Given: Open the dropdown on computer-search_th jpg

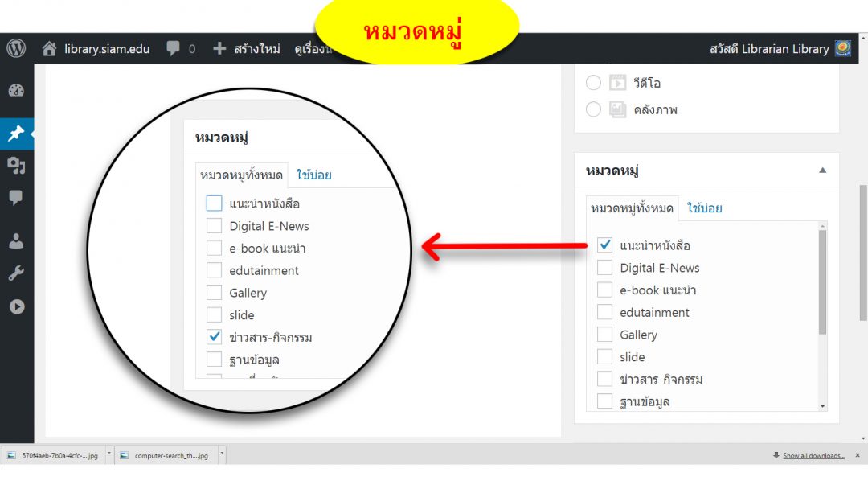Looking at the screenshot, I should [223, 454].
